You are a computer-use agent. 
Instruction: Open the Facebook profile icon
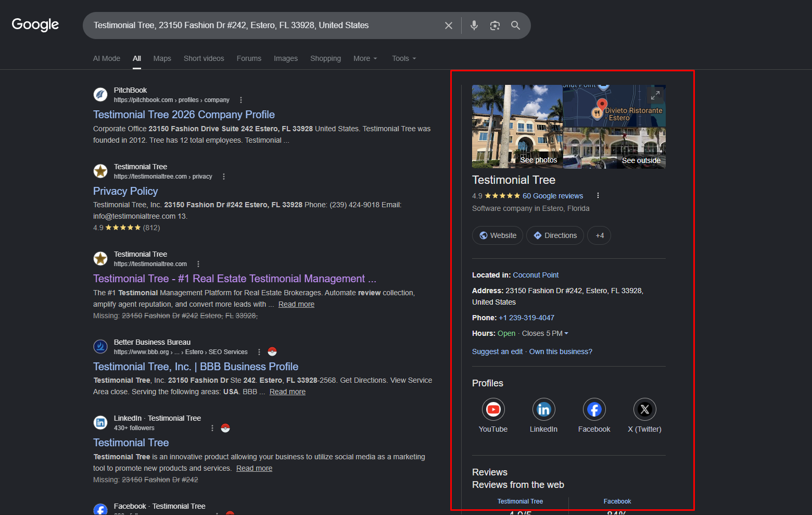594,409
